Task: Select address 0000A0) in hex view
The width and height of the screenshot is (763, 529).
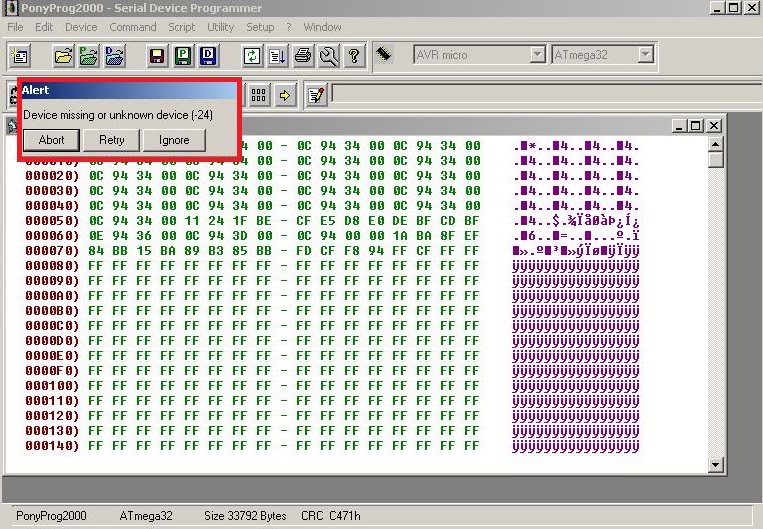Action: 52,296
